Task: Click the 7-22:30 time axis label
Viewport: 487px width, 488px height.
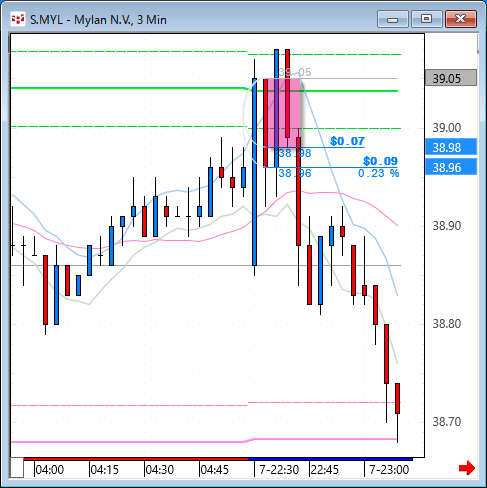Action: pos(279,470)
